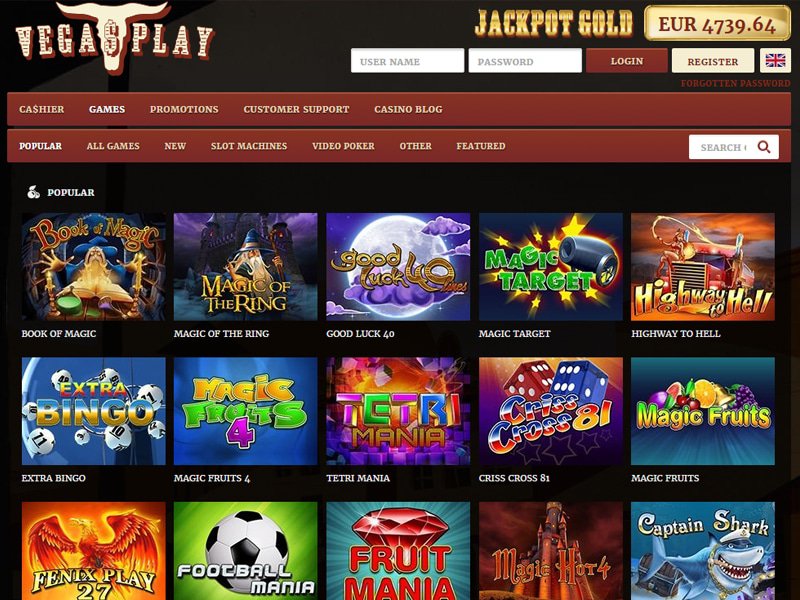The width and height of the screenshot is (800, 600).
Task: Go to the Promotions menu
Action: (x=184, y=109)
